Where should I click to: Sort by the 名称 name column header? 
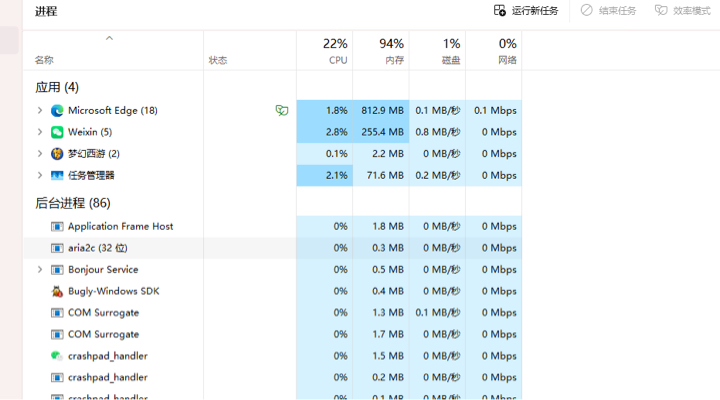click(x=44, y=60)
